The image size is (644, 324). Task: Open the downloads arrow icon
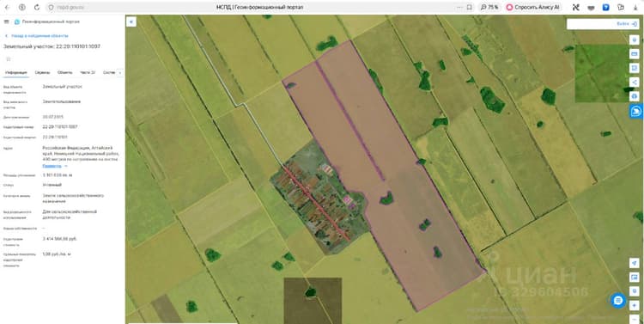coord(635,8)
